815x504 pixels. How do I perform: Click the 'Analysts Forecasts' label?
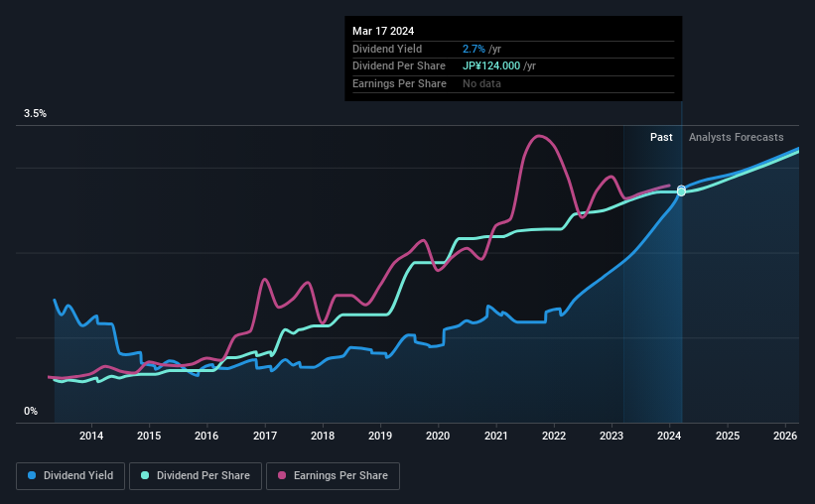coord(736,137)
